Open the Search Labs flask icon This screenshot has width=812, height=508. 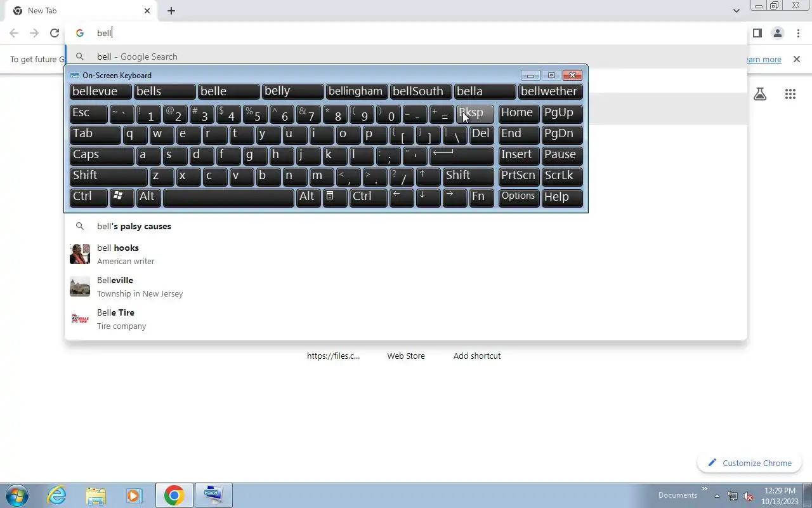coord(760,94)
